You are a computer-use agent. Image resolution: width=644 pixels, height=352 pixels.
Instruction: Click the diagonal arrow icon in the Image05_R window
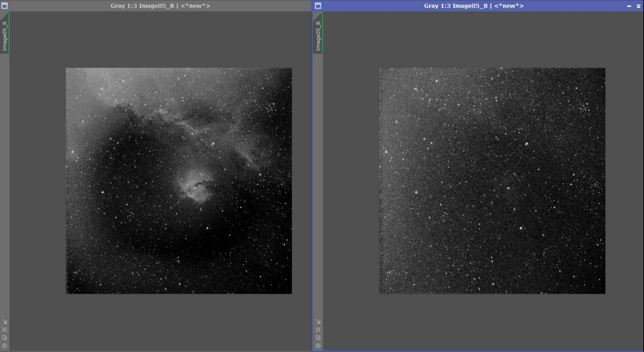tap(5, 322)
